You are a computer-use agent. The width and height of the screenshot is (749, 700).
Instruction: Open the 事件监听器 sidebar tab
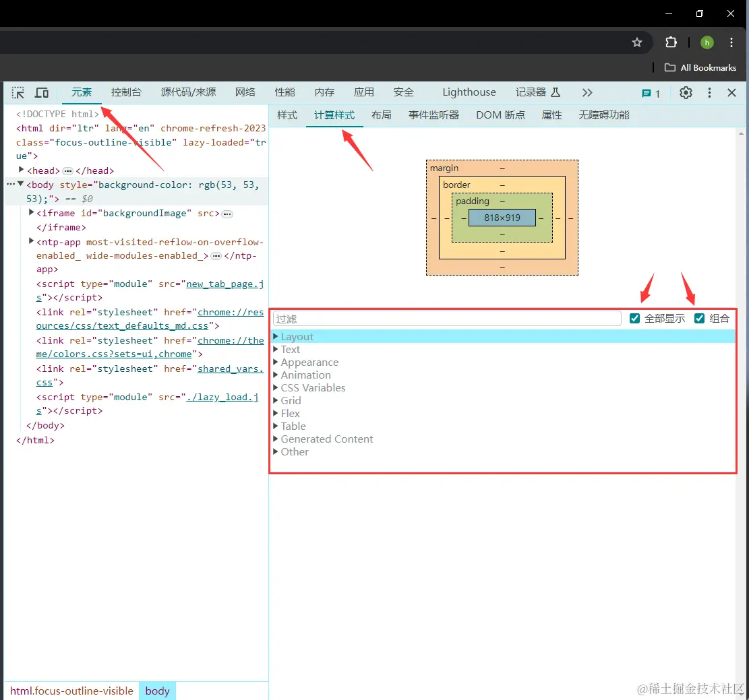pyautogui.click(x=433, y=115)
